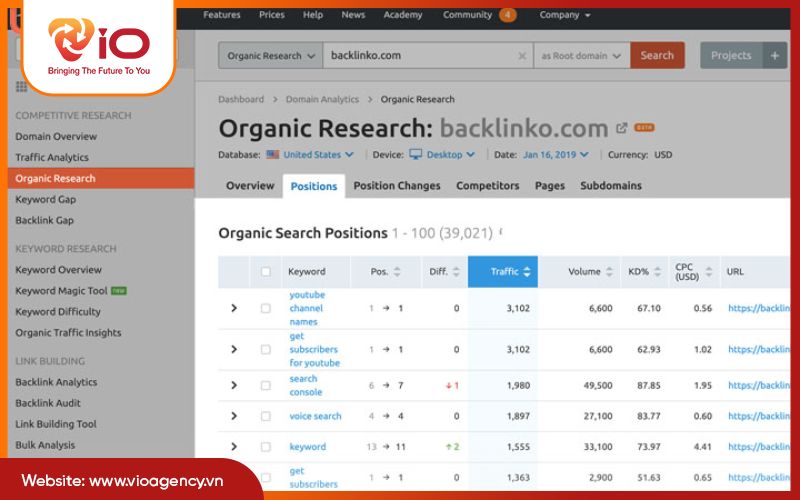The height and width of the screenshot is (500, 800).
Task: Click the Community notification badge 4
Action: tap(508, 15)
